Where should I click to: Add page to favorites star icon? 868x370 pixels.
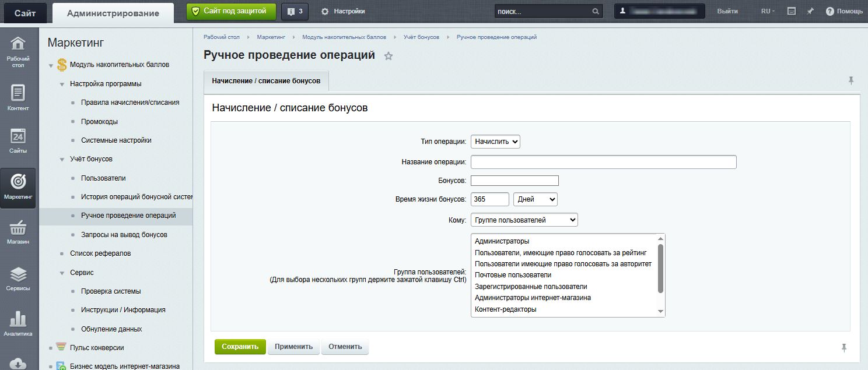click(x=388, y=56)
